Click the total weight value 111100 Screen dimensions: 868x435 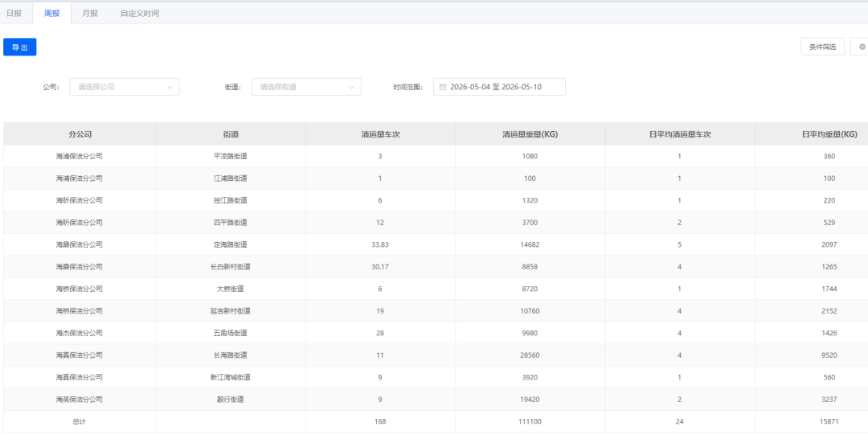pos(530,421)
